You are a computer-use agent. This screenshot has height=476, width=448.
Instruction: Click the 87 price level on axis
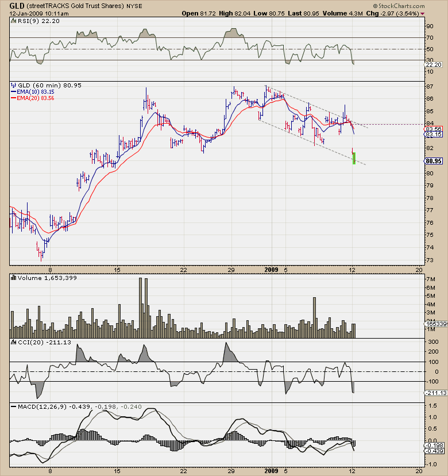(x=430, y=86)
